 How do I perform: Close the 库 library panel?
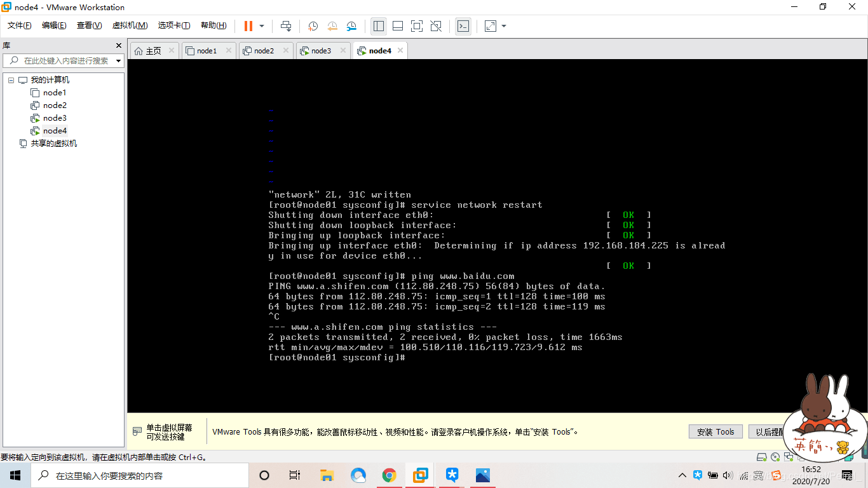pos(118,46)
